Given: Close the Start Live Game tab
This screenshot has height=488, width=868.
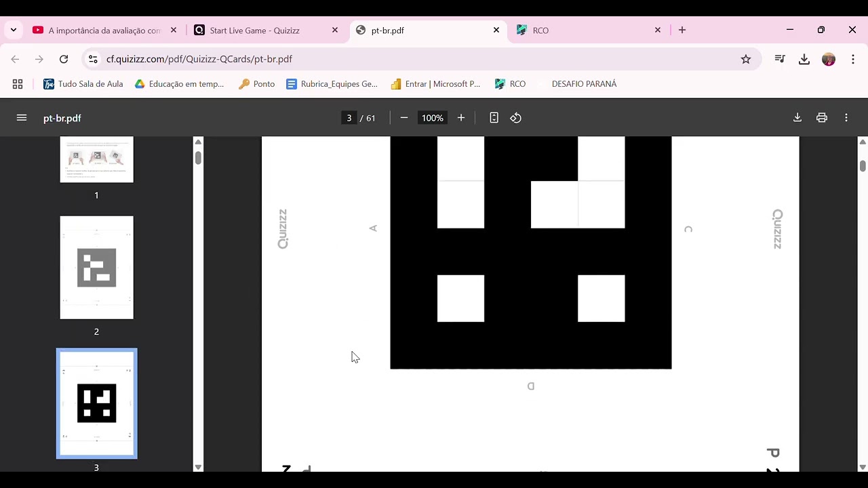Looking at the screenshot, I should (335, 30).
